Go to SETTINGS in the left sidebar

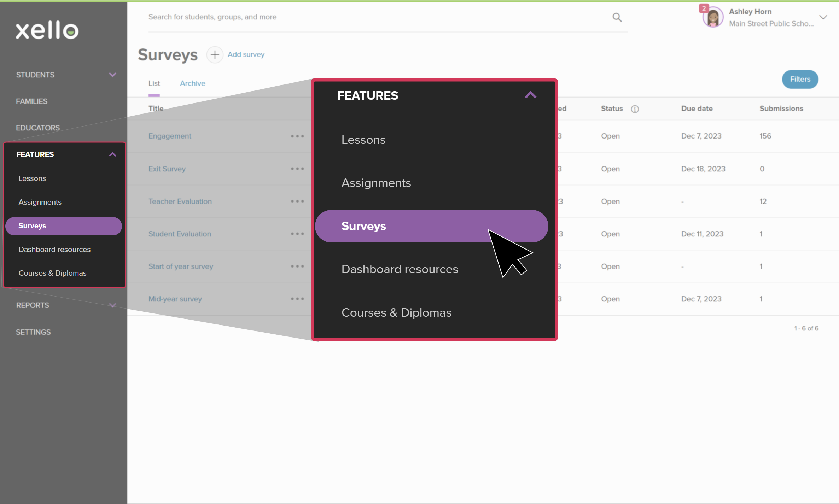pyautogui.click(x=33, y=332)
